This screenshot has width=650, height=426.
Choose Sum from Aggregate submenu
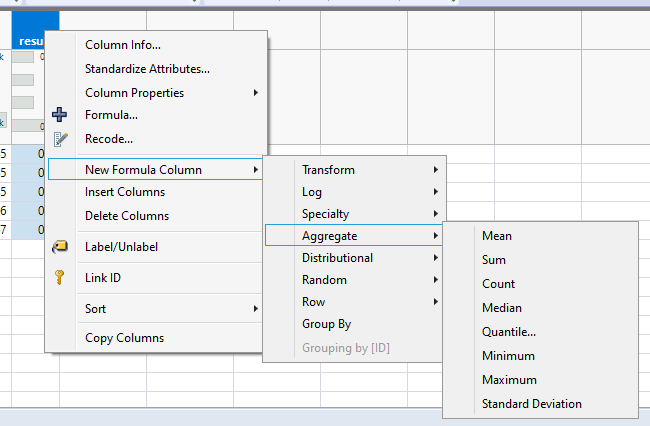[494, 260]
